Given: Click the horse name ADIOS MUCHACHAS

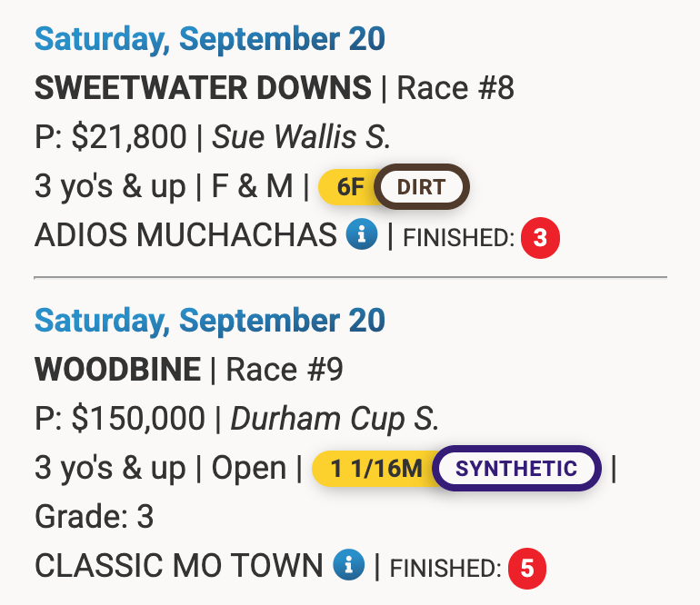Looking at the screenshot, I should pos(185,236).
